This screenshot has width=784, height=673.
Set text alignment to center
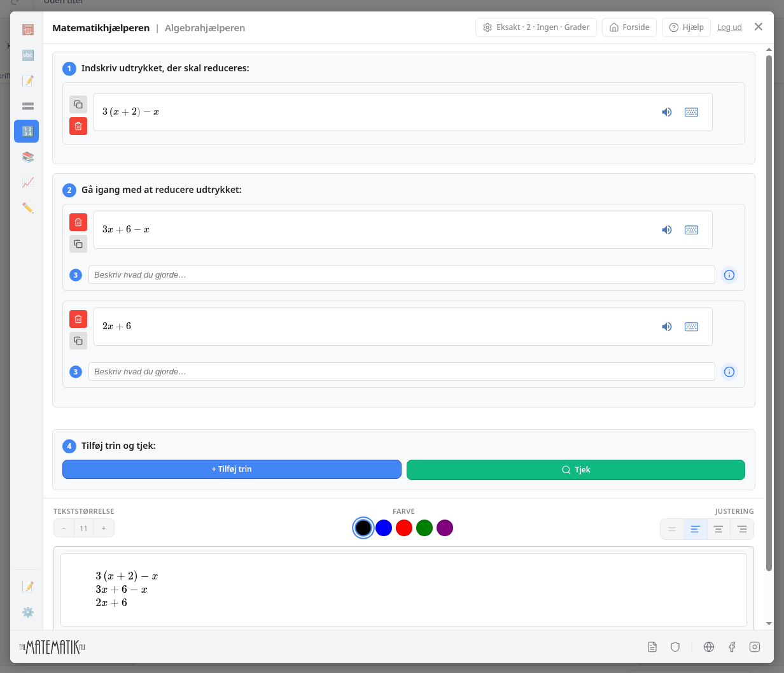(718, 529)
